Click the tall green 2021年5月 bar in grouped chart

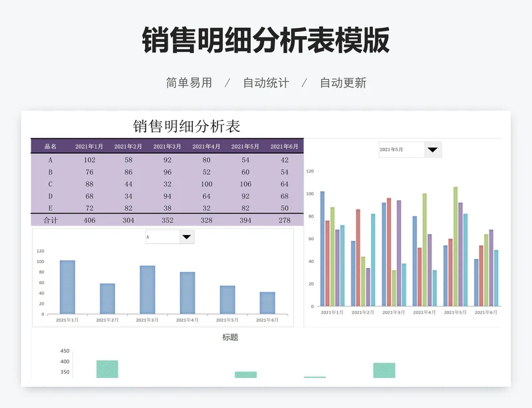click(x=456, y=246)
